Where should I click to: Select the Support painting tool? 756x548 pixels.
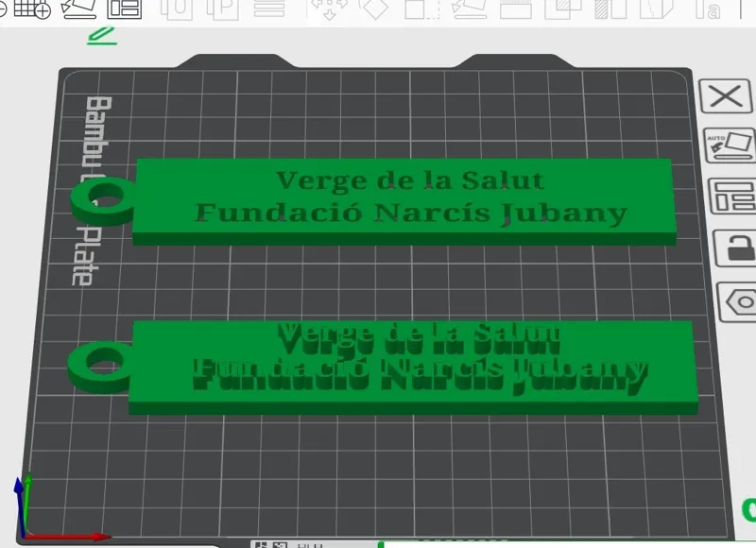pos(610,9)
